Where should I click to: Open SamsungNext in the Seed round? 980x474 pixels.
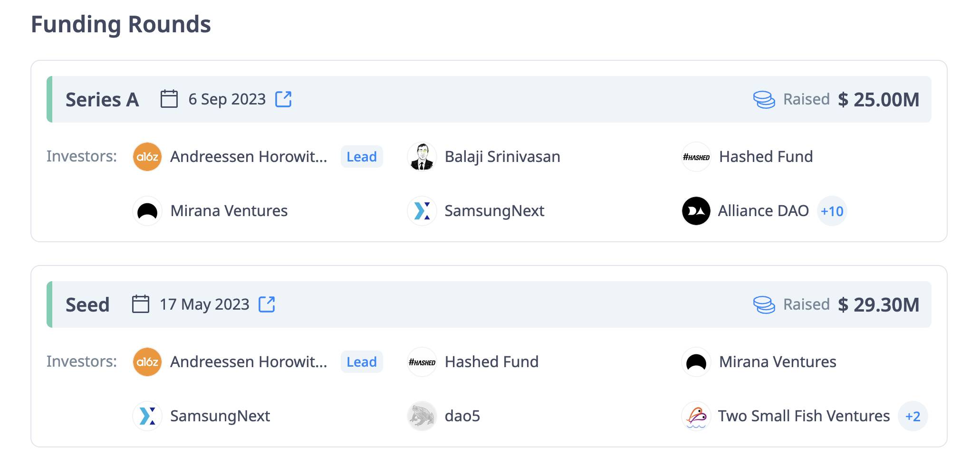coord(220,416)
